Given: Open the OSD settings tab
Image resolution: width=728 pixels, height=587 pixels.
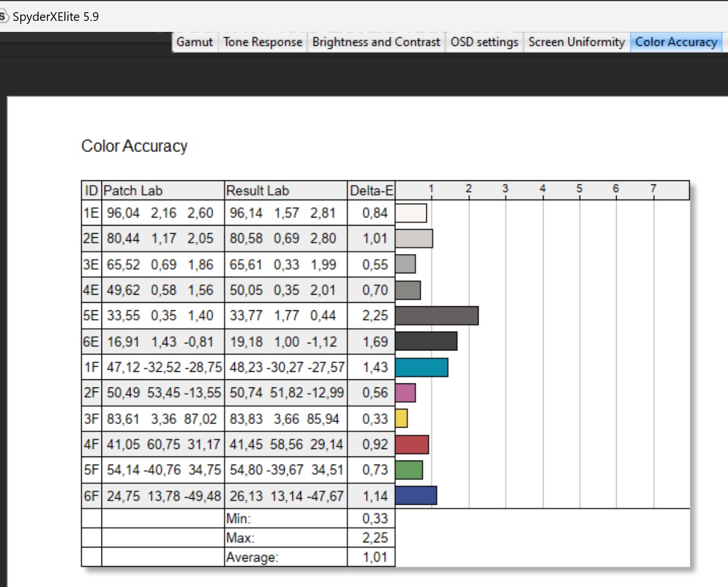Looking at the screenshot, I should tap(484, 42).
